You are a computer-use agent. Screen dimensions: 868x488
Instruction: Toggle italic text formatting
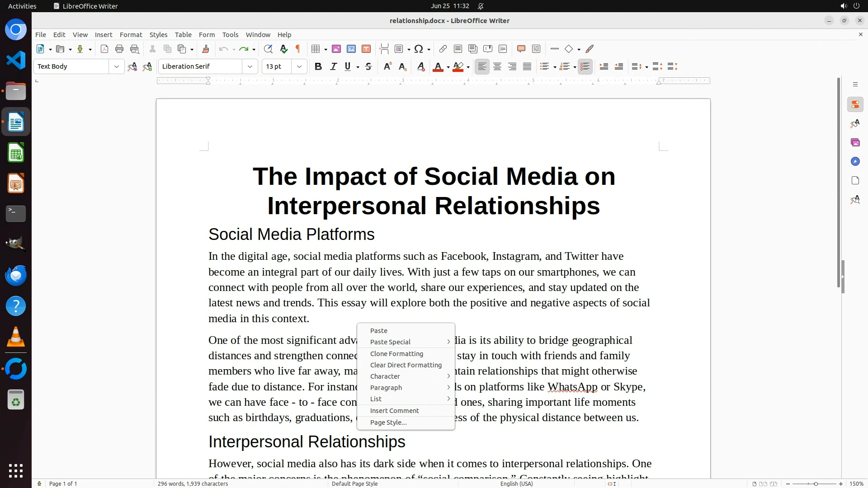[x=333, y=67]
